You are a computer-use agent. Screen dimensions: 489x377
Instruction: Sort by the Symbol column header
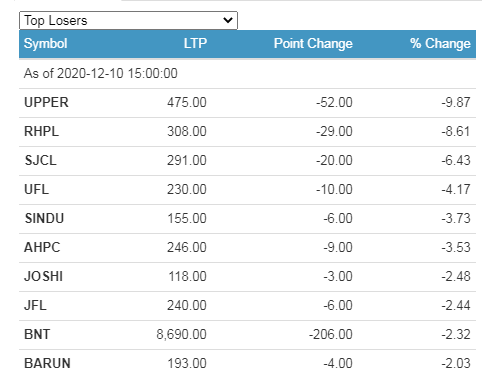pyautogui.click(x=46, y=44)
